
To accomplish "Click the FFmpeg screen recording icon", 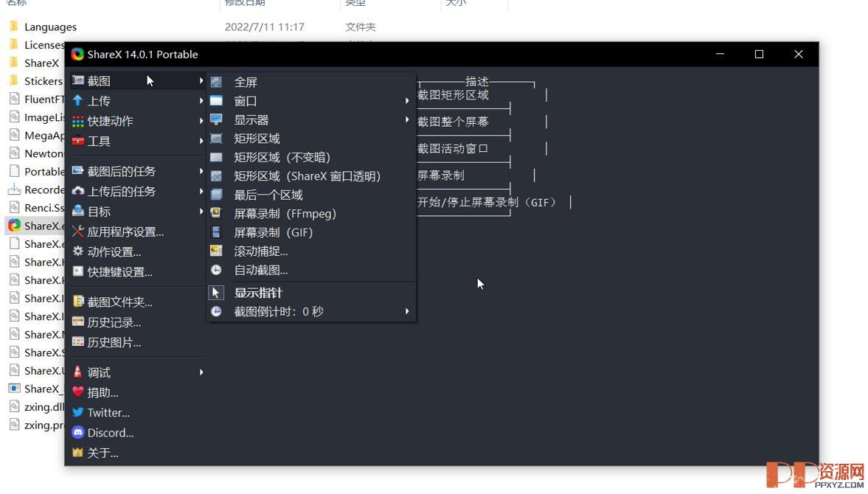I will pyautogui.click(x=216, y=214).
